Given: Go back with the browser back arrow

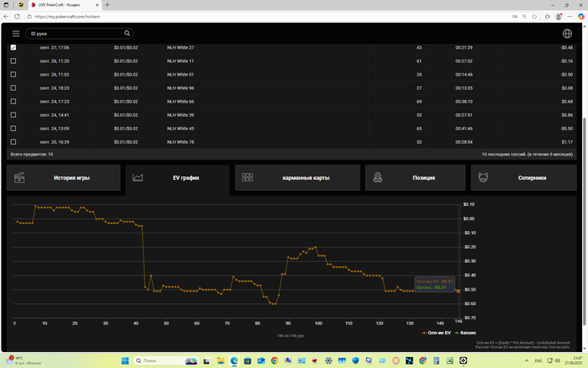Looking at the screenshot, I should pos(6,17).
